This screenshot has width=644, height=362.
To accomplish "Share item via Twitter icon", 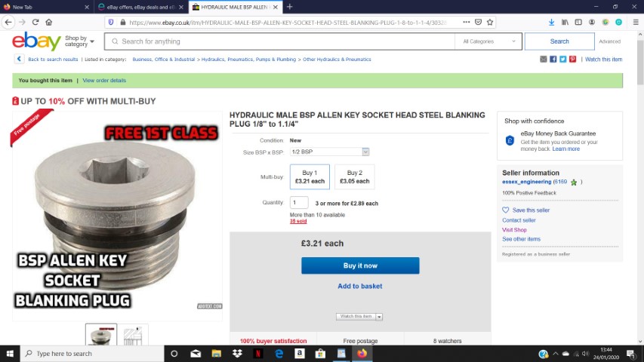I will click(562, 59).
